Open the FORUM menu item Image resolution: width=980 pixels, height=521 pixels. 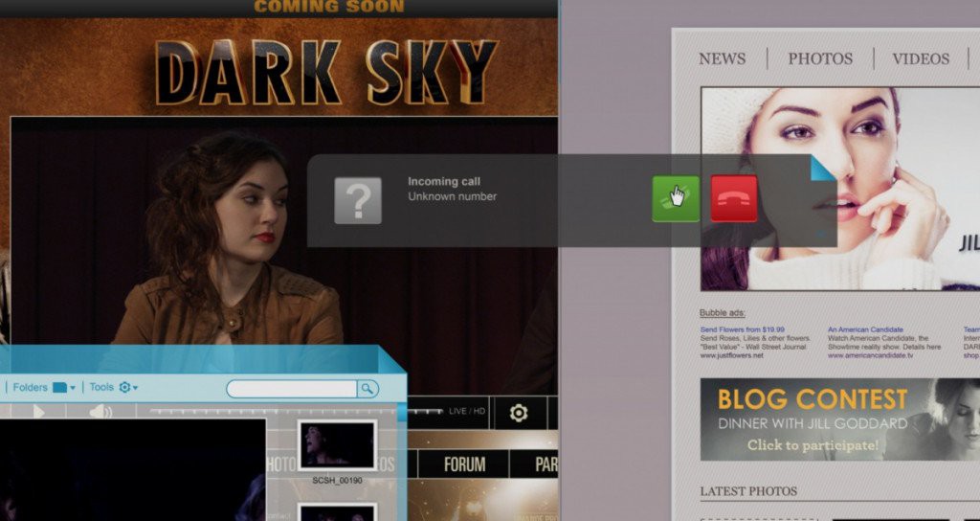point(464,464)
